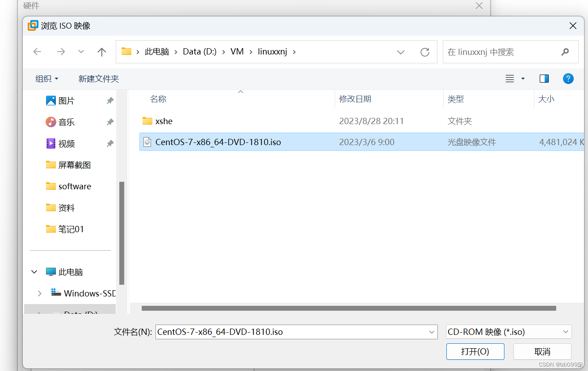Open recent locations dropdown chevron
This screenshot has width=588, height=371.
[x=81, y=52]
